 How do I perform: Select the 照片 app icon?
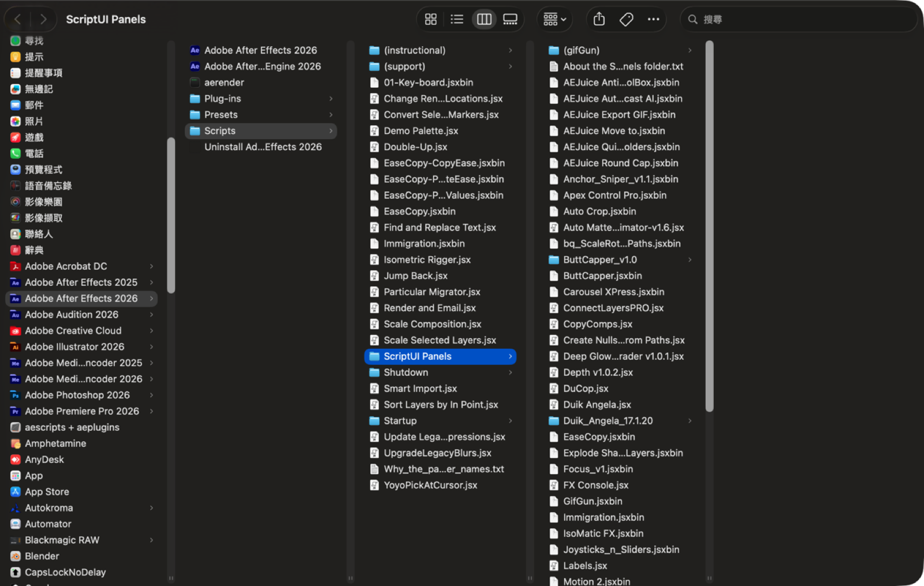(16, 122)
